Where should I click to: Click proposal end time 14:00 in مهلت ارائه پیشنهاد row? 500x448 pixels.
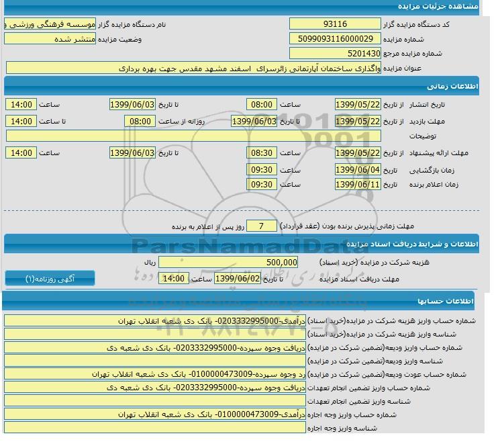pyautogui.click(x=21, y=153)
